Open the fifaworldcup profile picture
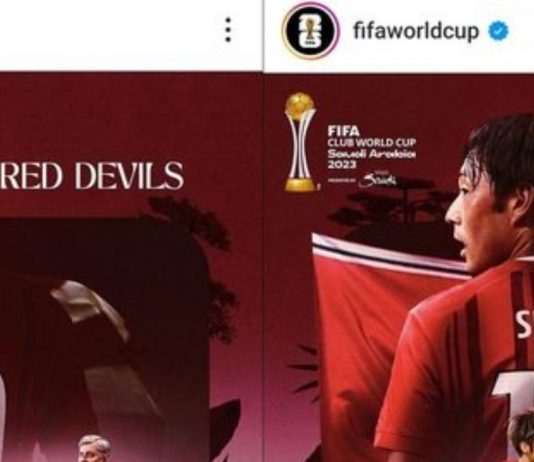Viewport: 534px width, 462px height. click(x=310, y=31)
